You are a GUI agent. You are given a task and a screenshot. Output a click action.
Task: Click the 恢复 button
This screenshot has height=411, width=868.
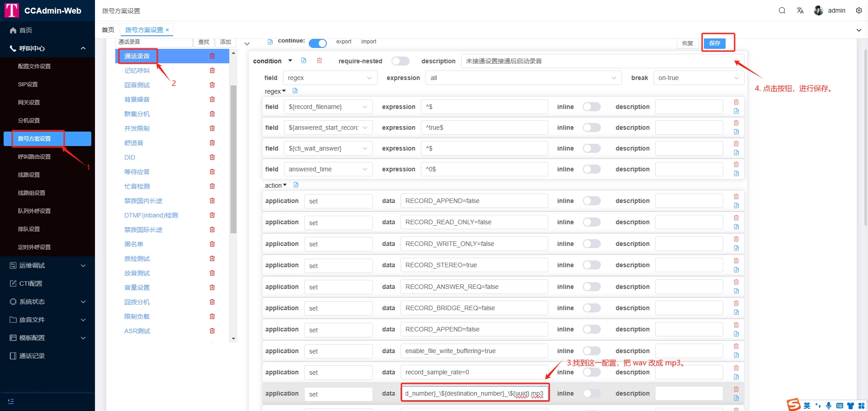pyautogui.click(x=688, y=43)
